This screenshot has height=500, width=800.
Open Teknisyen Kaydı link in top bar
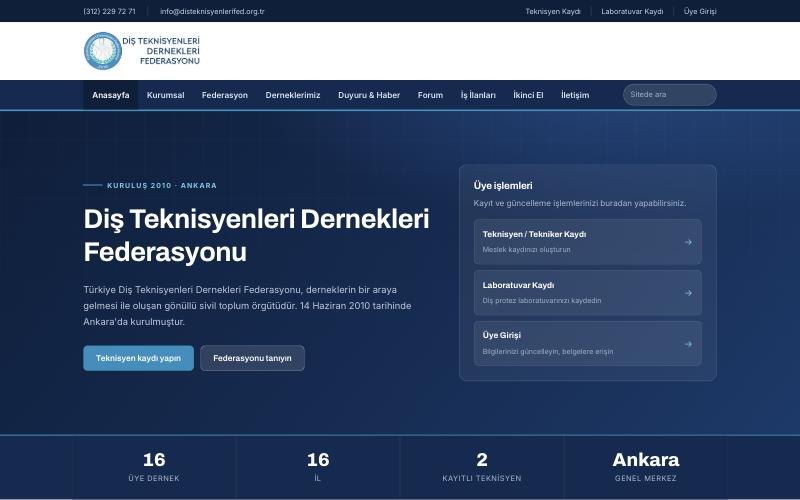tap(553, 11)
